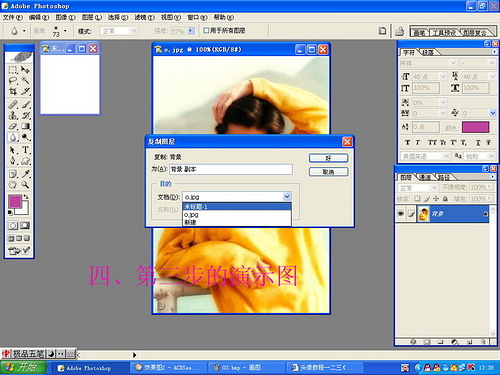Toggle lock position in Layers panel
This screenshot has width=500, height=375.
click(x=436, y=199)
